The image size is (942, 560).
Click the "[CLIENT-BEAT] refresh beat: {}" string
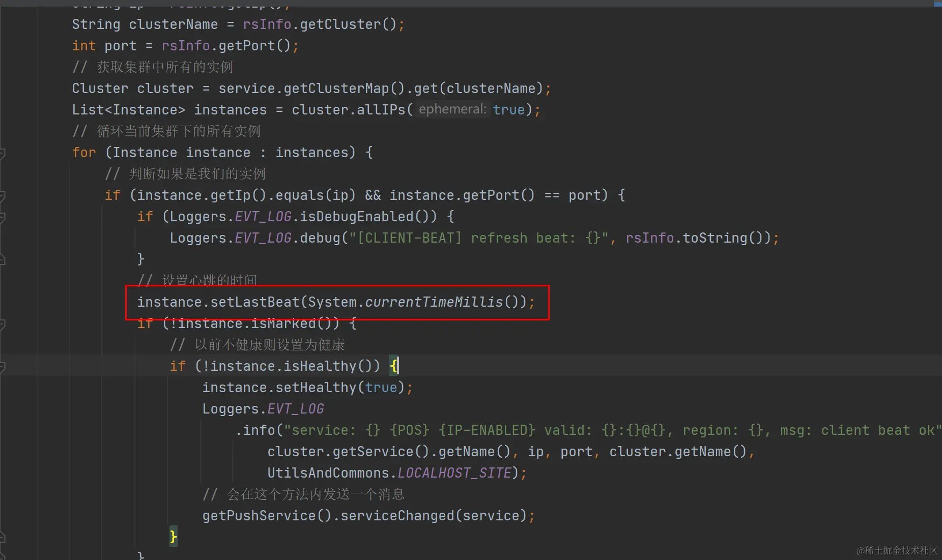tap(479, 238)
